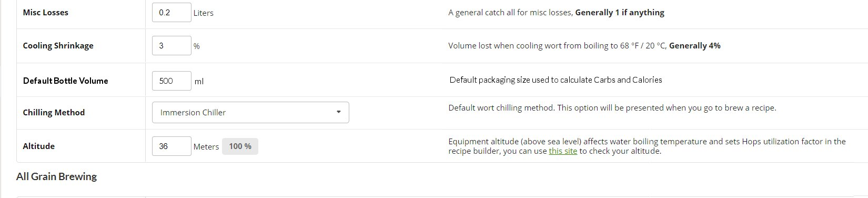Click the Altitude meters input box
868x198 pixels.
[x=171, y=146]
